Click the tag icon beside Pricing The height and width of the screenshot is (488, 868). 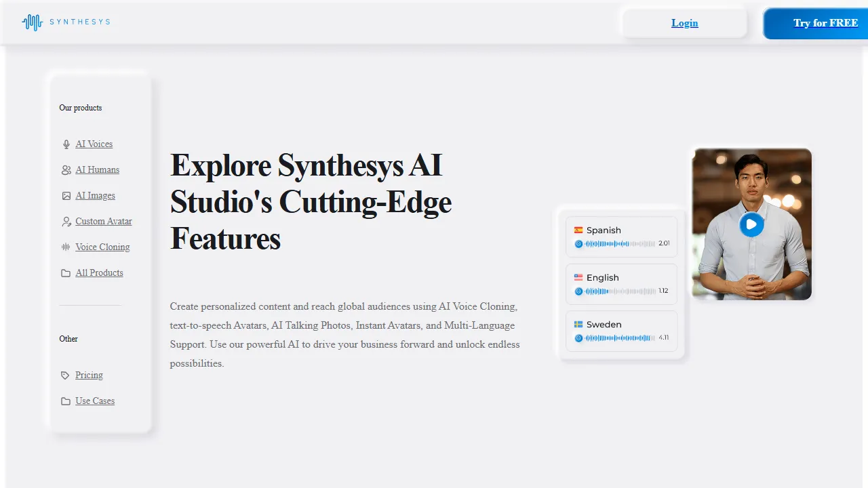66,375
